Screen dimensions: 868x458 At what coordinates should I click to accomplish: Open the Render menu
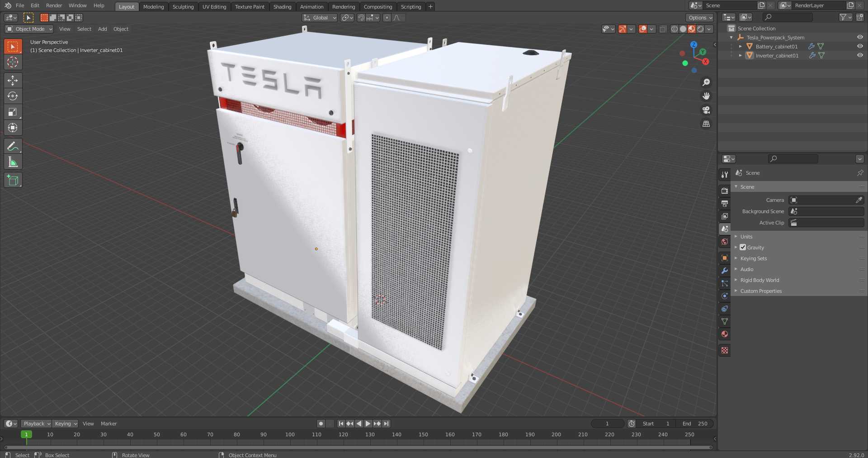[x=54, y=5]
